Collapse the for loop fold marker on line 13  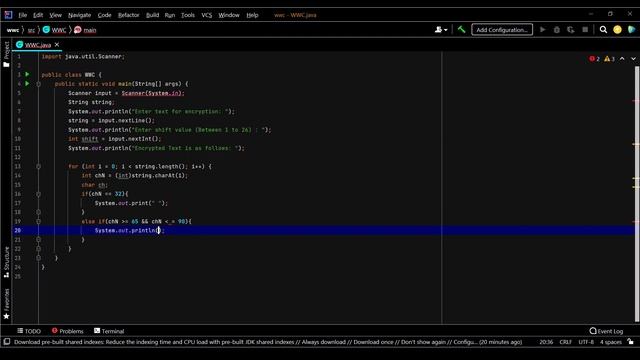pyautogui.click(x=38, y=166)
